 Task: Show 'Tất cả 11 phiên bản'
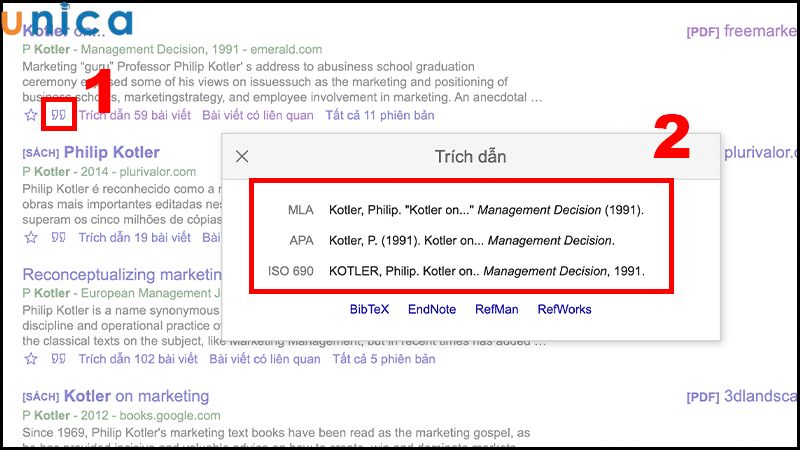tap(380, 115)
